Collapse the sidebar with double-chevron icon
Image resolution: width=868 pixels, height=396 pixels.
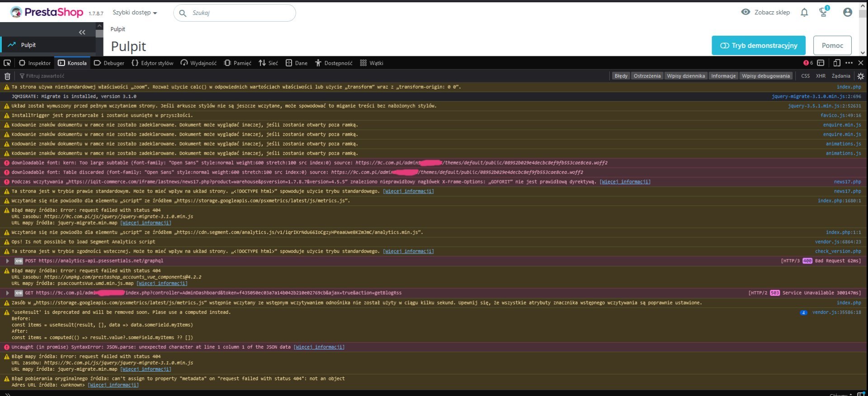pos(82,32)
